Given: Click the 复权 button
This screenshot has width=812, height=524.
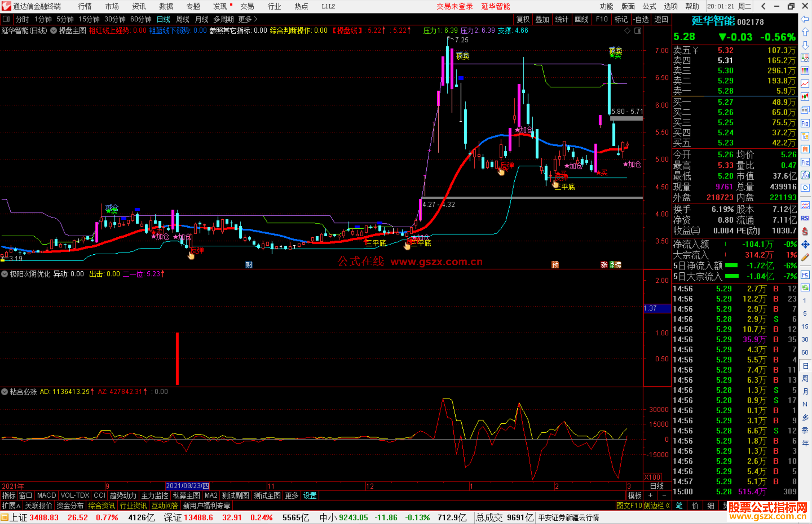Looking at the screenshot, I should [523, 19].
